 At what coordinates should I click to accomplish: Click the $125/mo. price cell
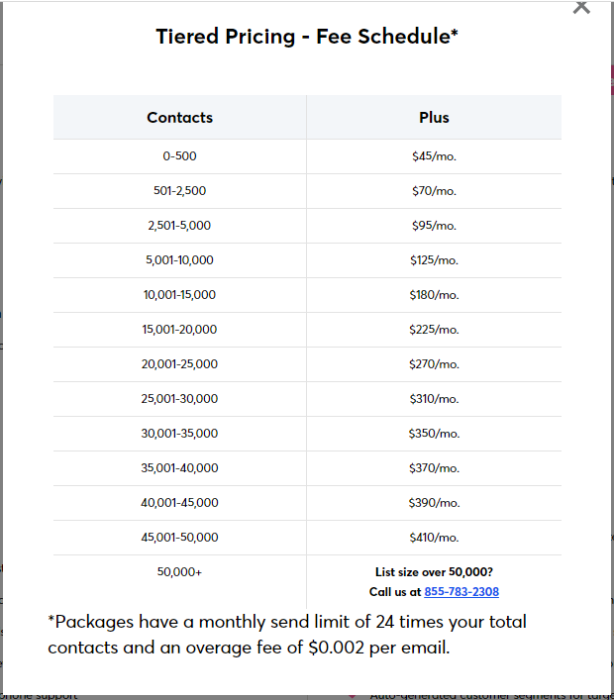click(x=434, y=260)
